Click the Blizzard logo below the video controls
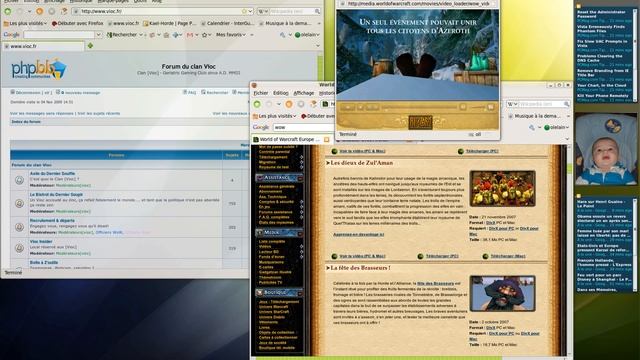This screenshot has height=360, width=640. (420, 122)
